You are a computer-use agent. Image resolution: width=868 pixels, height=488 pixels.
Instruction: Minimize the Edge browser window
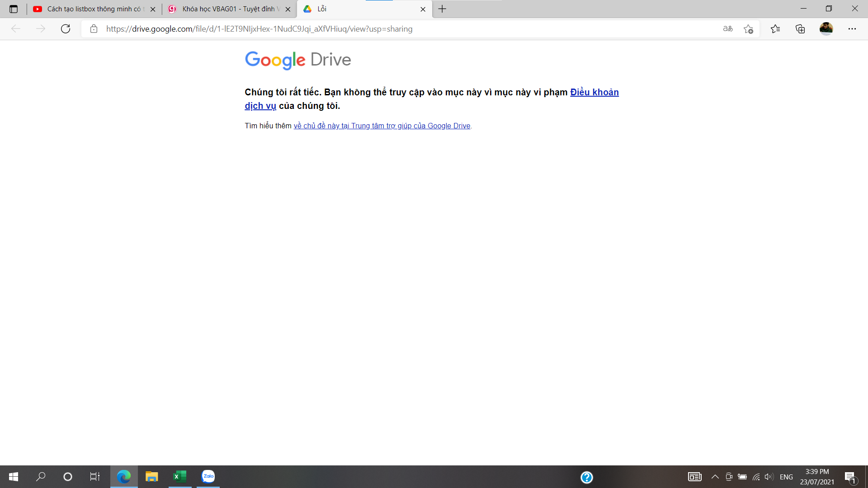click(803, 9)
